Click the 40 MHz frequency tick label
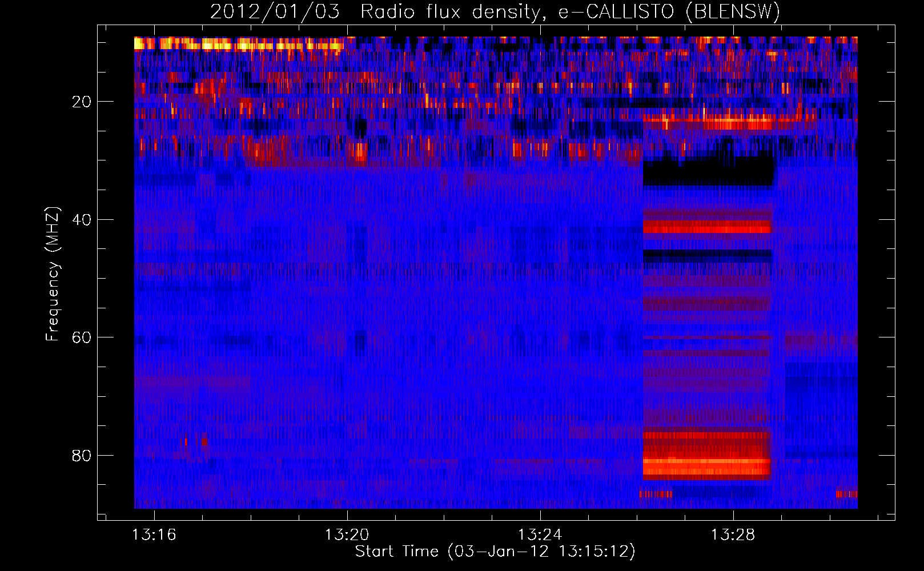 (x=82, y=220)
